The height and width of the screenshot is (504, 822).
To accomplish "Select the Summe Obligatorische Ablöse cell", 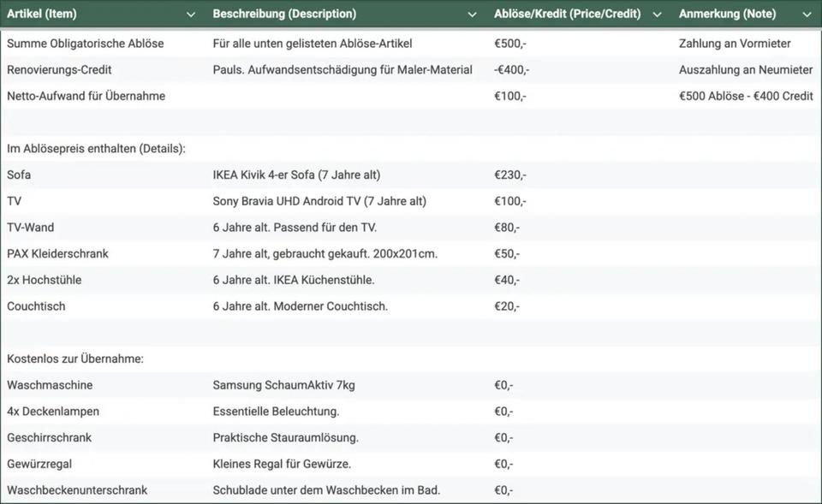I will (x=85, y=44).
